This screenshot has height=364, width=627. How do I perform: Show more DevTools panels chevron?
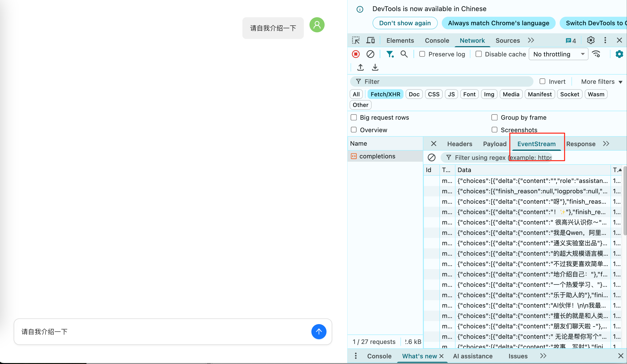(x=531, y=40)
